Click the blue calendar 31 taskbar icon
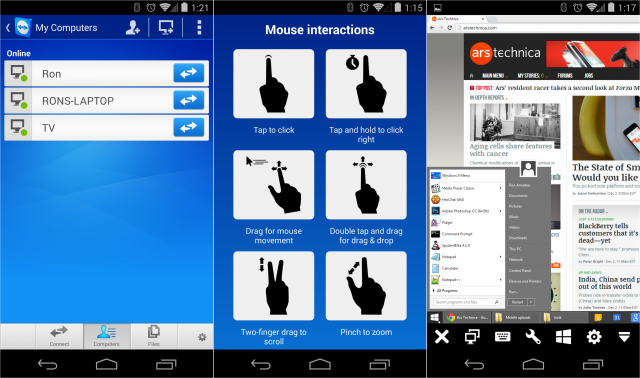The image size is (640, 378). click(x=617, y=317)
